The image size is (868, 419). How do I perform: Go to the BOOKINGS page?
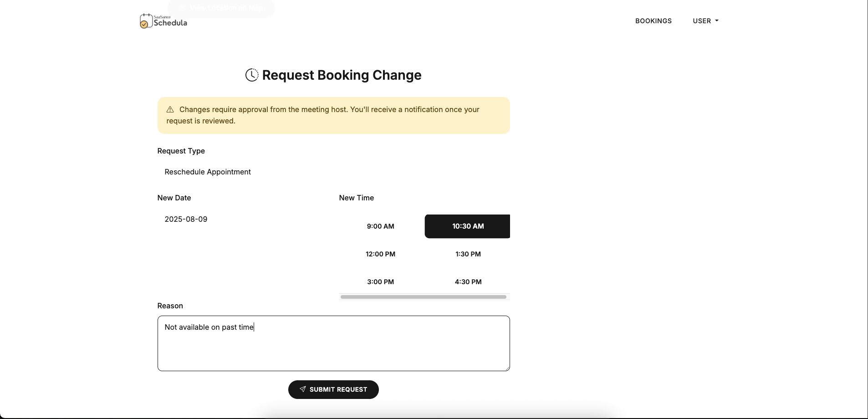tap(653, 20)
